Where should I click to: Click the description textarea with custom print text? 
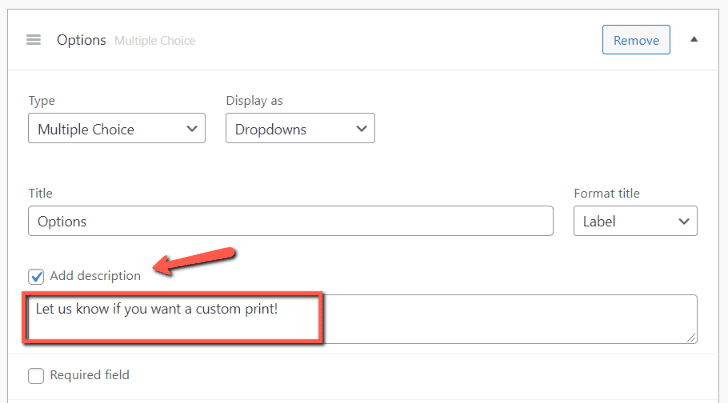[362, 319]
